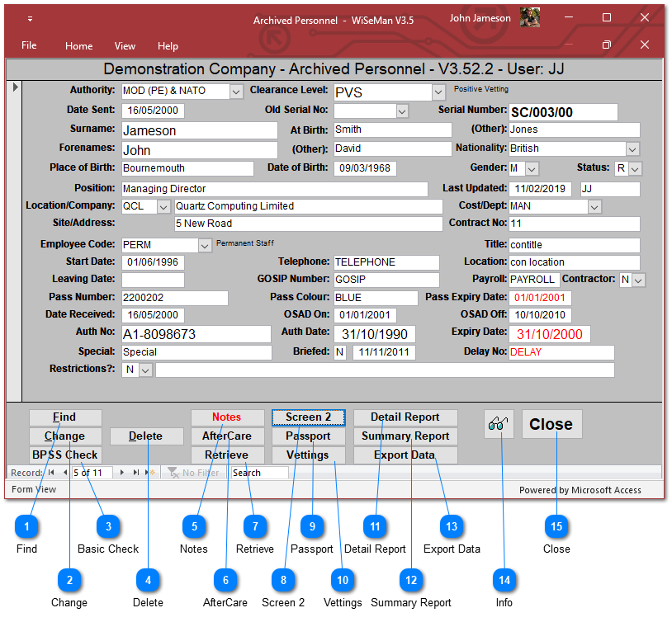Jump to the last record
This screenshot has height=622, width=672.
pyautogui.click(x=136, y=473)
